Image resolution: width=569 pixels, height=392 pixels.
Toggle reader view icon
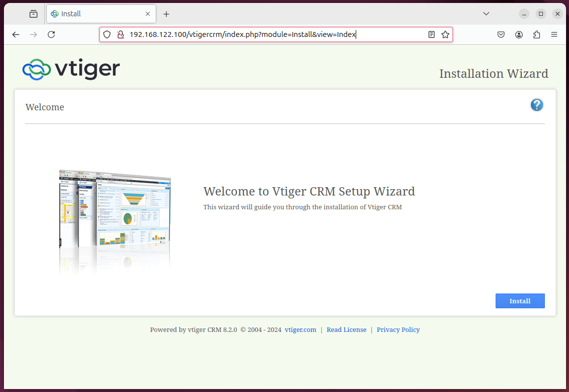point(431,34)
